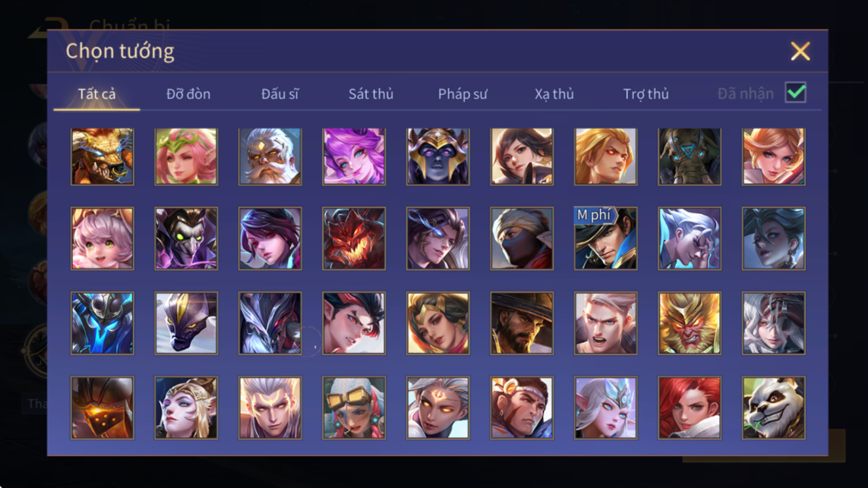This screenshot has width=868, height=488.
Task: Show the 'Sát thủ' hero category
Action: point(371,94)
